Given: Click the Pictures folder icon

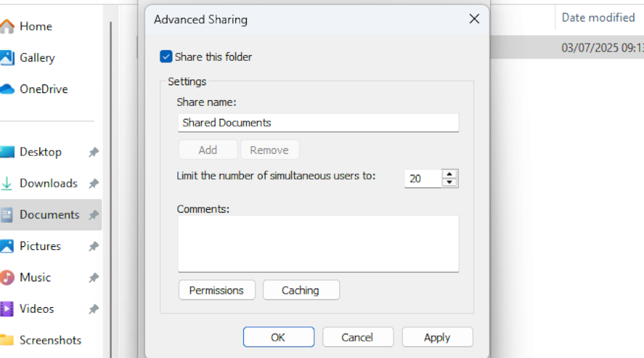Looking at the screenshot, I should 6,246.
